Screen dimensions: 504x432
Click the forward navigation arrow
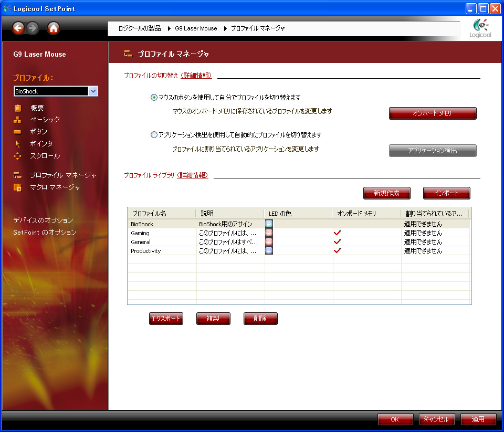33,28
